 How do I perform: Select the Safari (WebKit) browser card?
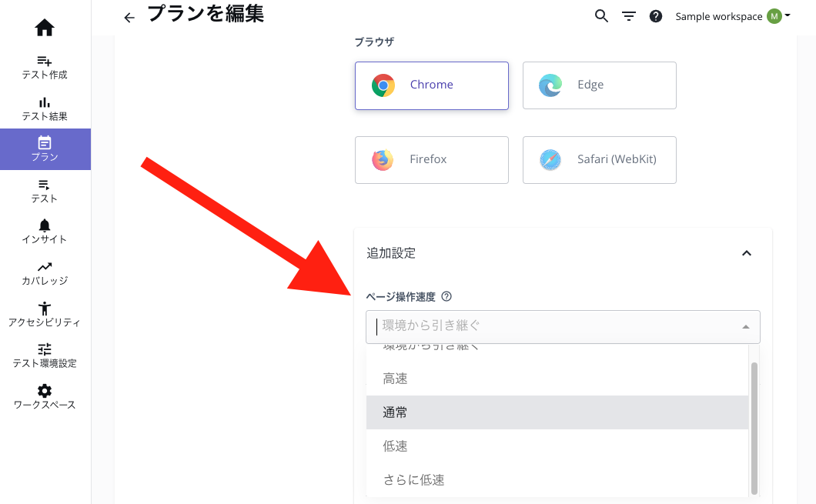(x=600, y=160)
